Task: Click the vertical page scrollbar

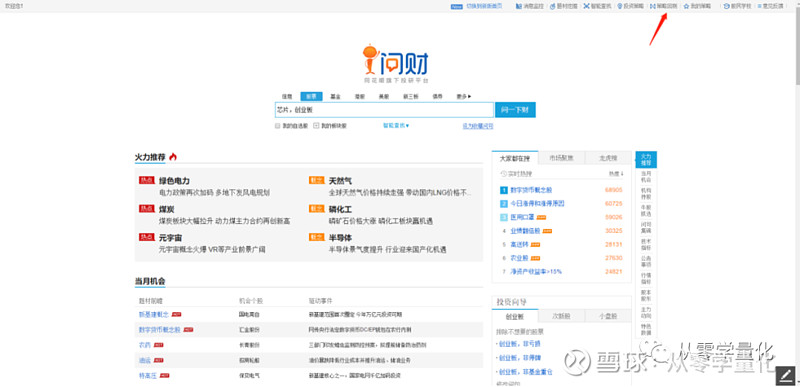Action: (x=797, y=46)
